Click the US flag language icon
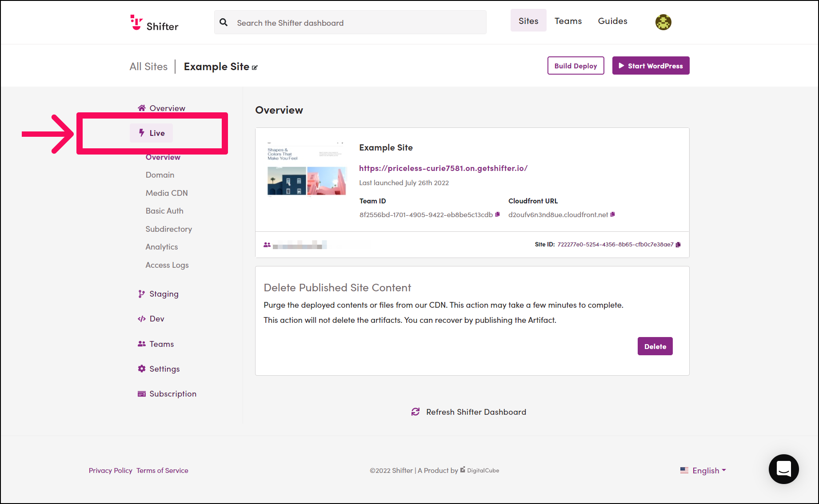 tap(684, 470)
